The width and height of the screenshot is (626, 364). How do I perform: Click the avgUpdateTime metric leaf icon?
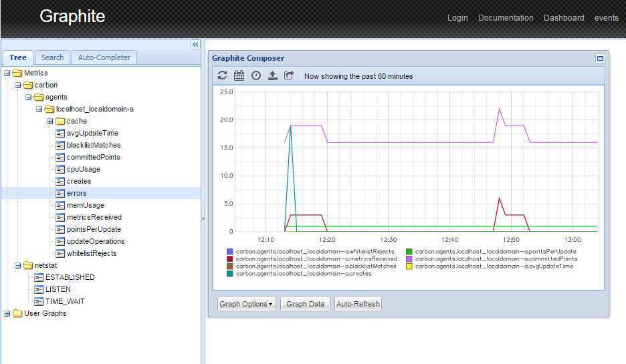pos(60,133)
